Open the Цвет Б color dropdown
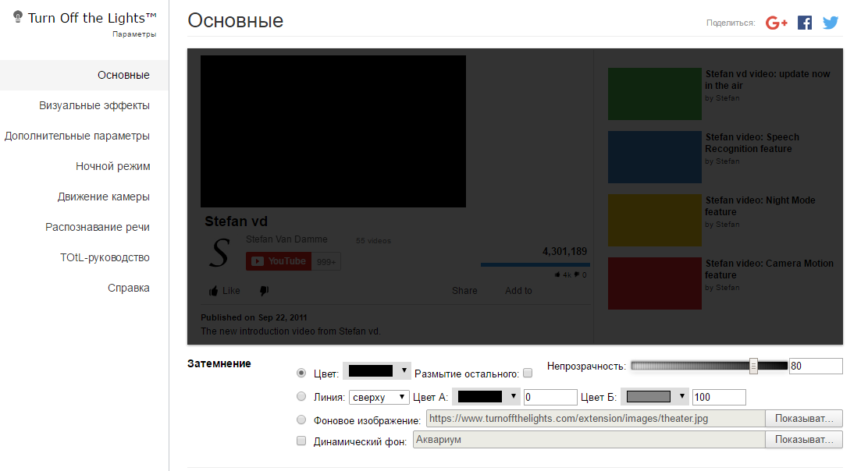The height and width of the screenshot is (471, 868). (x=654, y=396)
